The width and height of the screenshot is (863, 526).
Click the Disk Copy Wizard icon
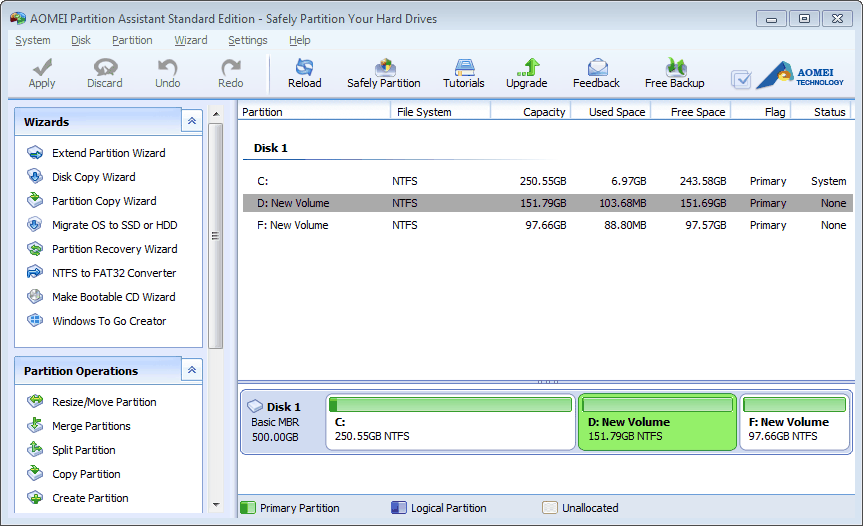point(35,177)
